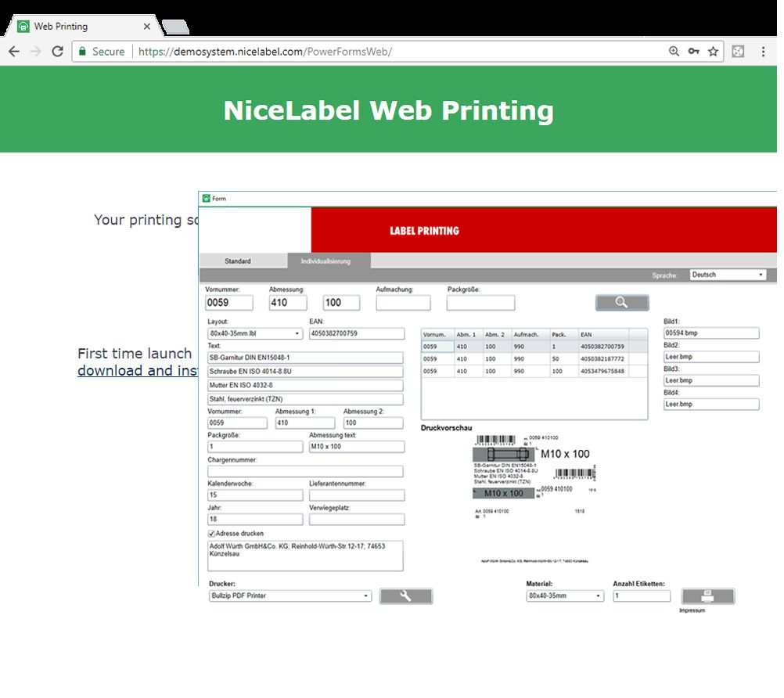This screenshot has height=698, width=784.
Task: Click the Abmessung text field M10 x 100
Action: coord(357,447)
